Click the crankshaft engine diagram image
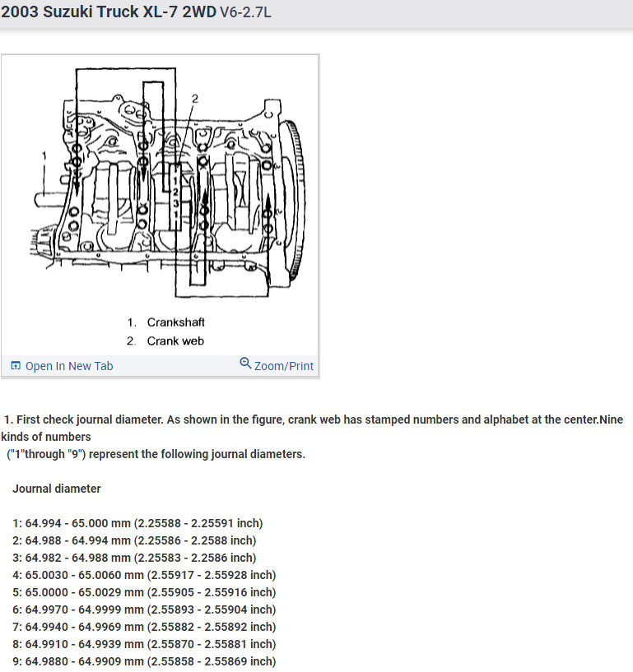 [168, 182]
